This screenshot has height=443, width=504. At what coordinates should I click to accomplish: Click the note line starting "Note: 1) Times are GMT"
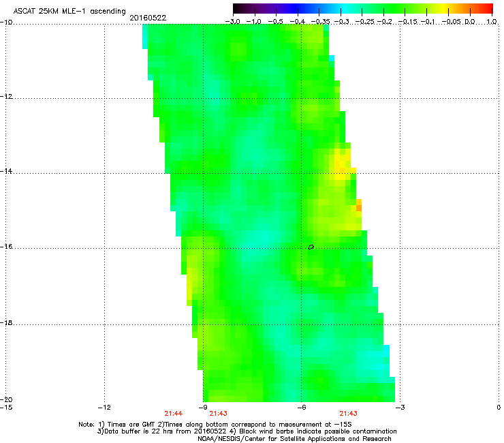(x=215, y=425)
